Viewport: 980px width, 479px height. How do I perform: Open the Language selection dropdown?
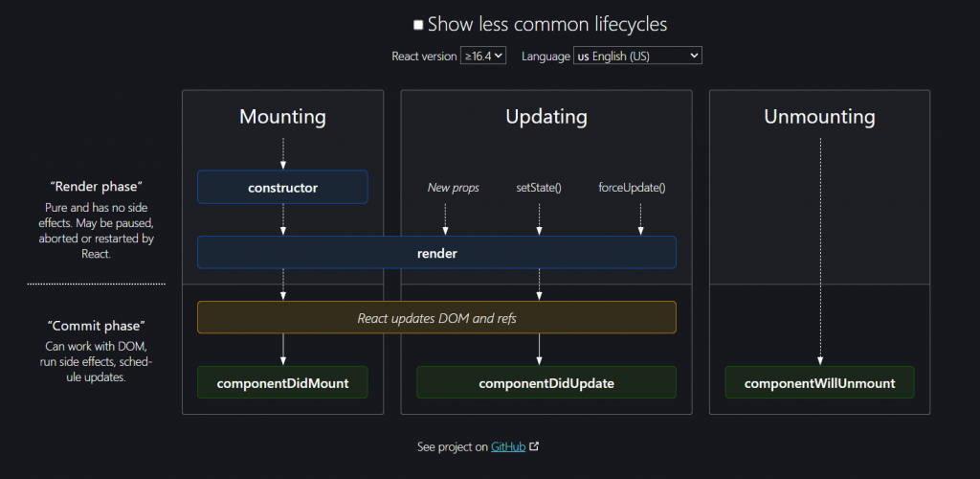tap(637, 56)
